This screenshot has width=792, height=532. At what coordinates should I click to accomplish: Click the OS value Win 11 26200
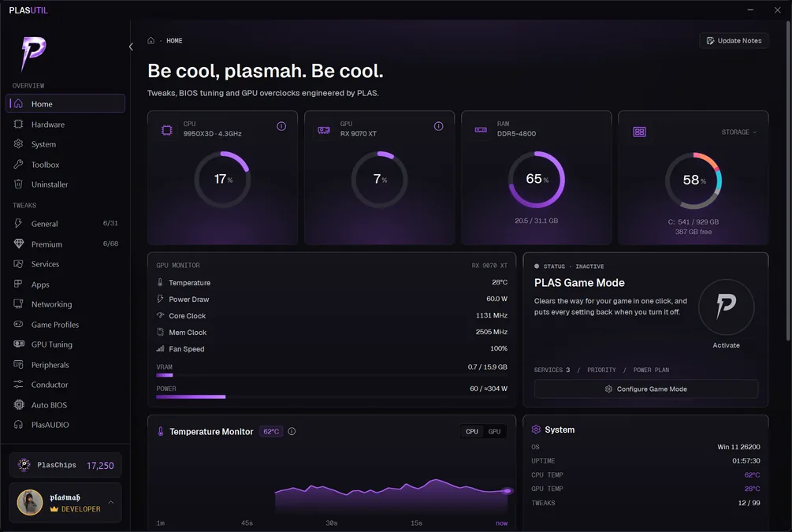738,447
